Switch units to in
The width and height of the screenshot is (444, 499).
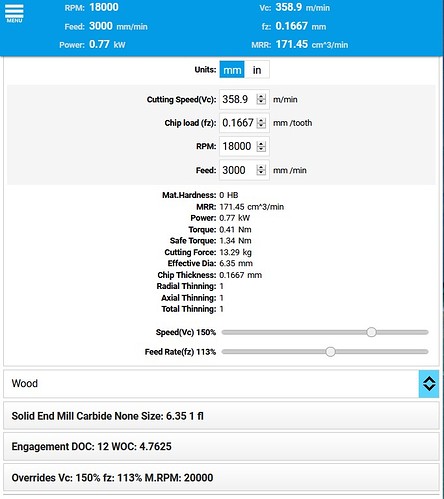click(x=257, y=70)
